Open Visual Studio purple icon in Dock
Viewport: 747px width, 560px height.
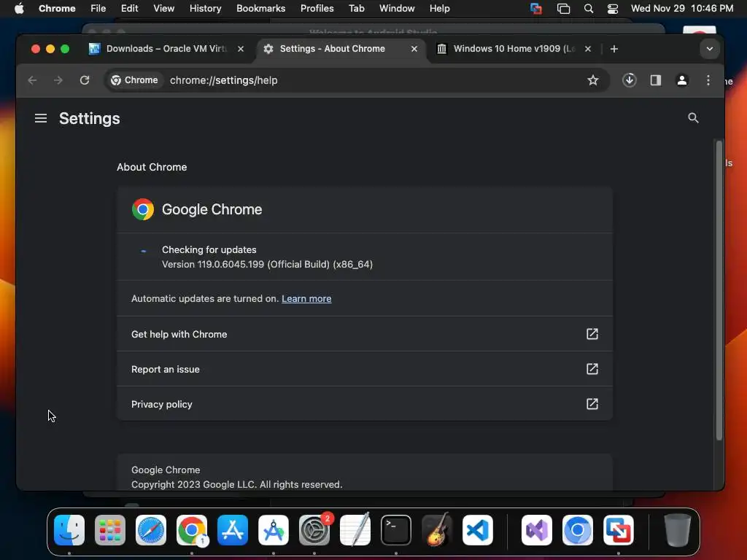pyautogui.click(x=537, y=530)
